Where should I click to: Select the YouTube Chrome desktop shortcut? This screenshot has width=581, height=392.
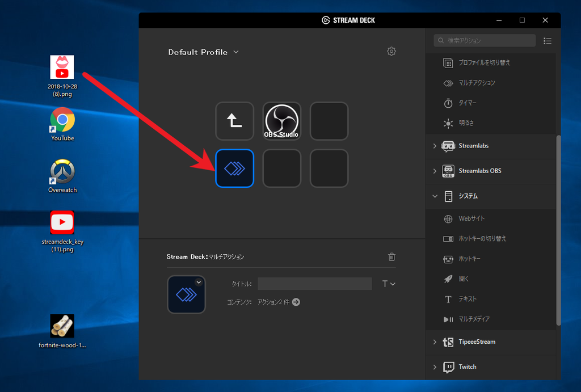[x=62, y=124]
